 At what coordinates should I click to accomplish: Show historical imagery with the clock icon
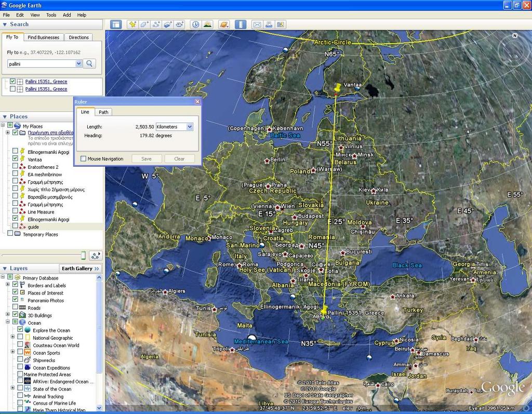coord(196,24)
